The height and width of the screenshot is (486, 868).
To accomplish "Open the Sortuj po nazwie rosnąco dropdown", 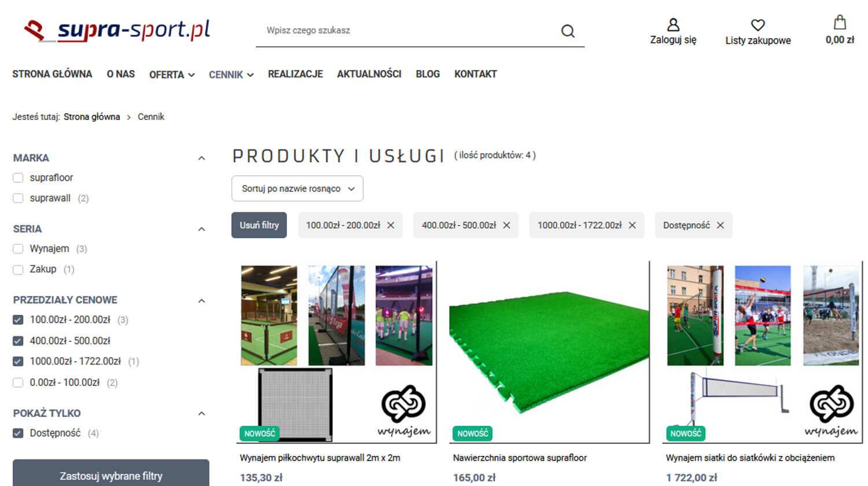I will point(297,189).
